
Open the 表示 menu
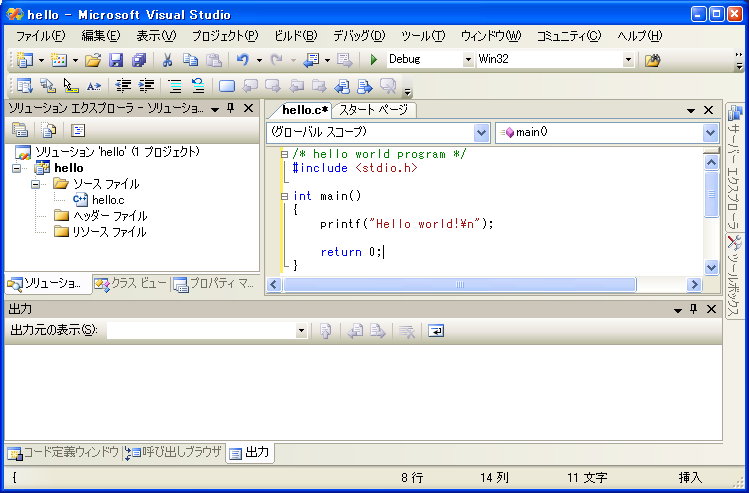pyautogui.click(x=156, y=36)
